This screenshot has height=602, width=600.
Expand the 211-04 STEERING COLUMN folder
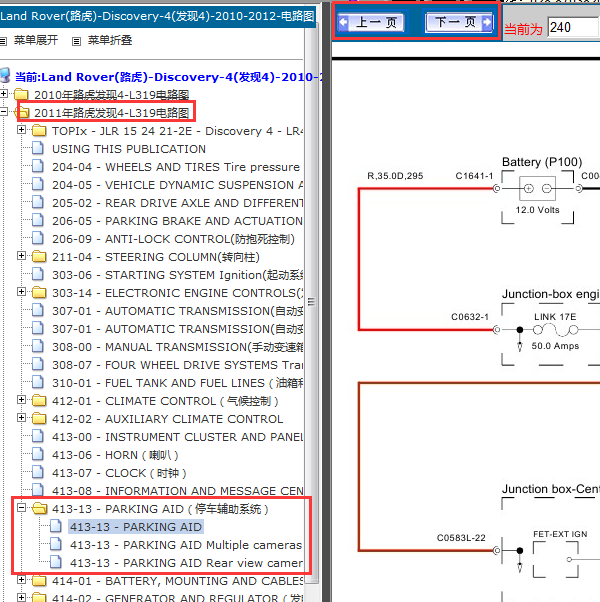click(21, 256)
